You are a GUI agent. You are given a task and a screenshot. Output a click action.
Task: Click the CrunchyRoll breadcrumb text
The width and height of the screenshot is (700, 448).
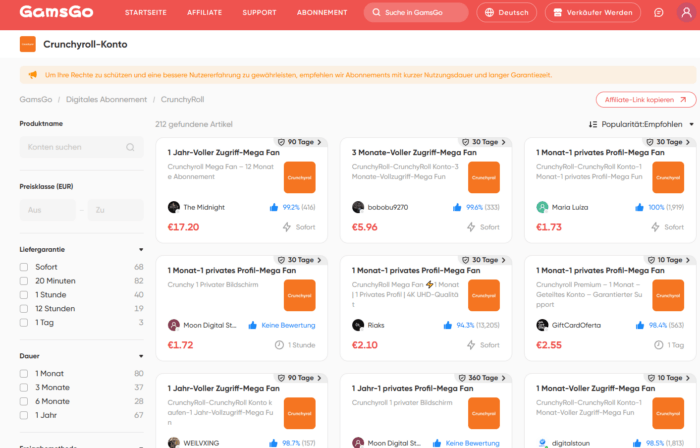[x=182, y=100]
